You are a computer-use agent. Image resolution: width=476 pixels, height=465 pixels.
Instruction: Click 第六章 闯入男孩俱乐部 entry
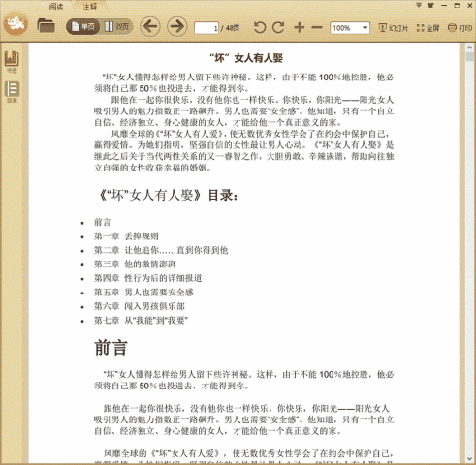140,306
